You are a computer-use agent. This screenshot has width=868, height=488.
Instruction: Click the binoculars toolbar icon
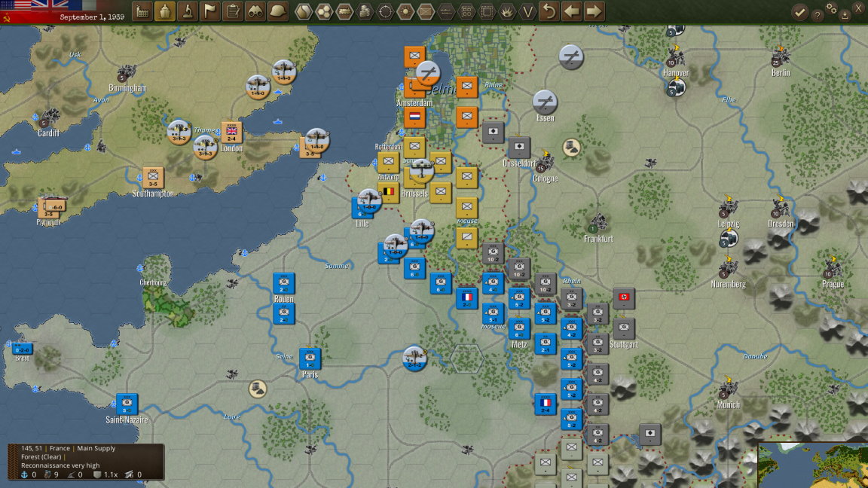click(x=255, y=11)
